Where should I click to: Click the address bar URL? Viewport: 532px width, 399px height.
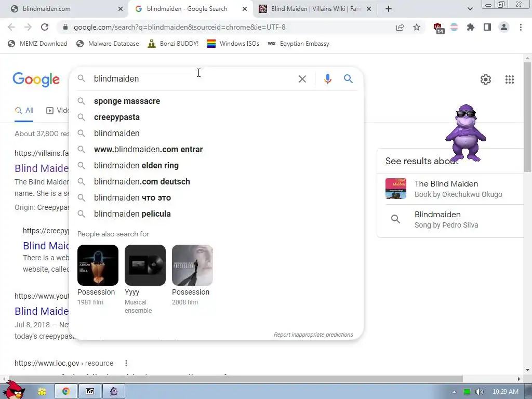click(179, 27)
